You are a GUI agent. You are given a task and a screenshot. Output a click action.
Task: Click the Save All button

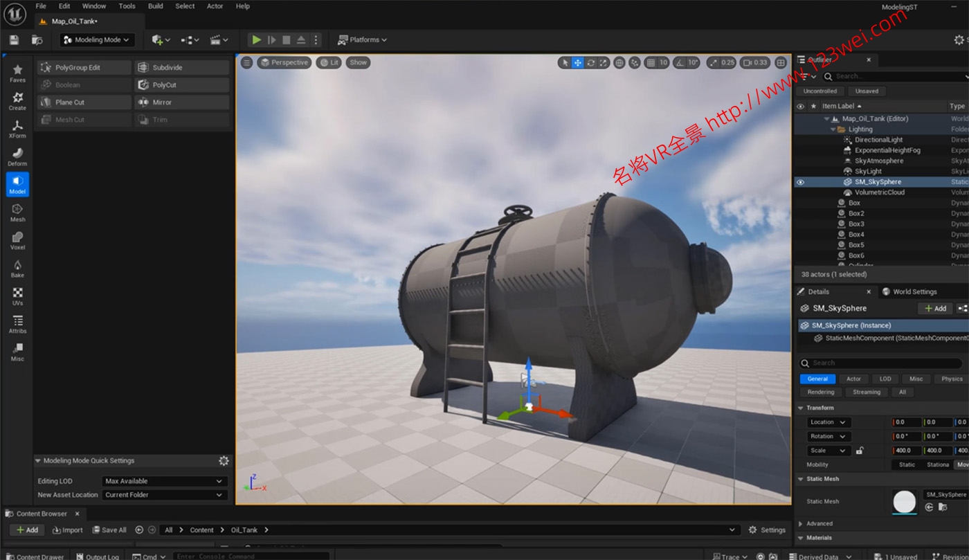click(109, 530)
